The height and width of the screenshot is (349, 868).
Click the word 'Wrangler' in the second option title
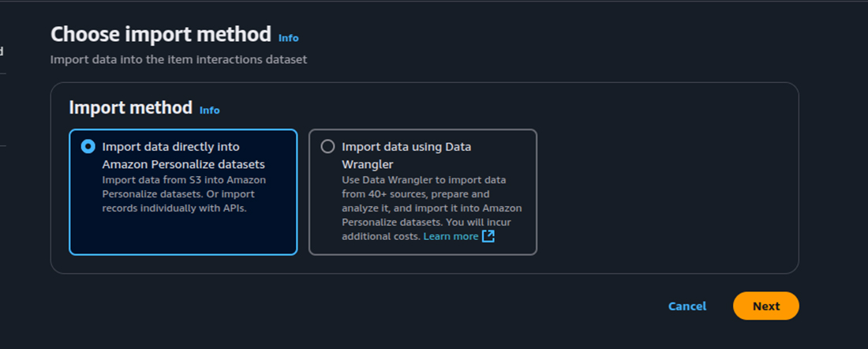[368, 164]
